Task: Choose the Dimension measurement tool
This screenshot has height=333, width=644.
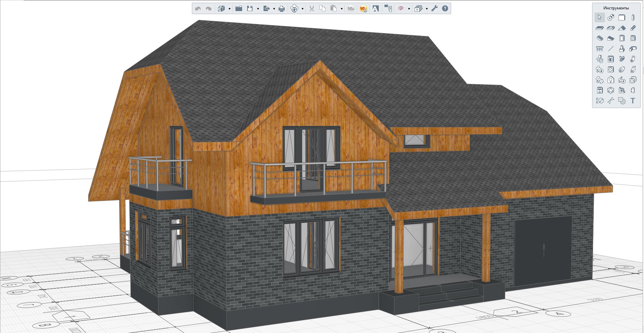Action: (x=599, y=101)
